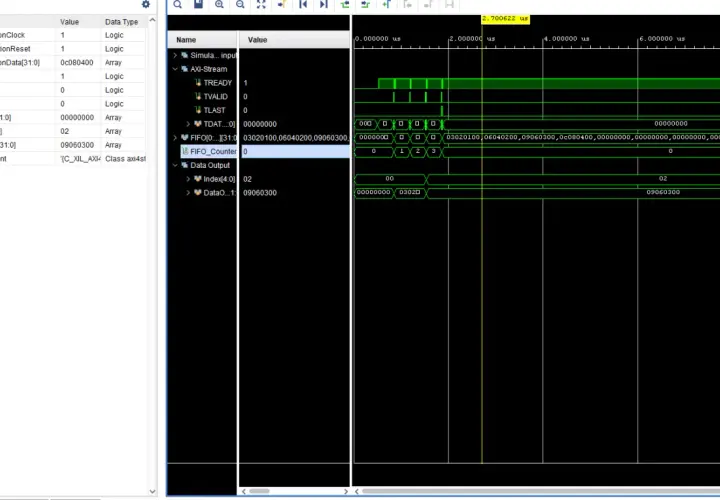Select the Data Output group label
This screenshot has height=500, width=720.
(210, 165)
